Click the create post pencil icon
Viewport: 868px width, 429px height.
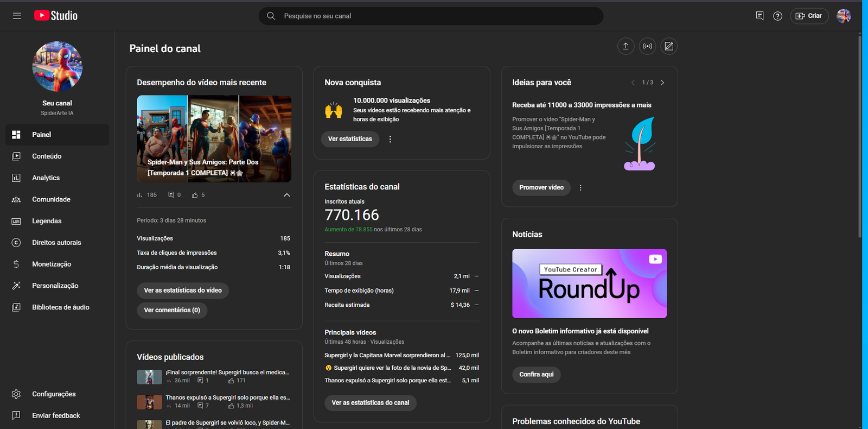click(x=669, y=46)
